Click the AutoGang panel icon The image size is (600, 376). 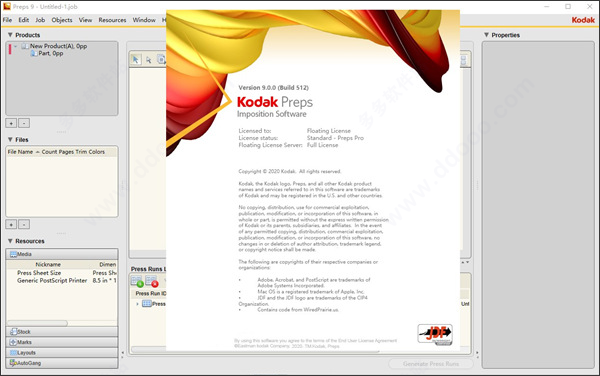coord(13,363)
